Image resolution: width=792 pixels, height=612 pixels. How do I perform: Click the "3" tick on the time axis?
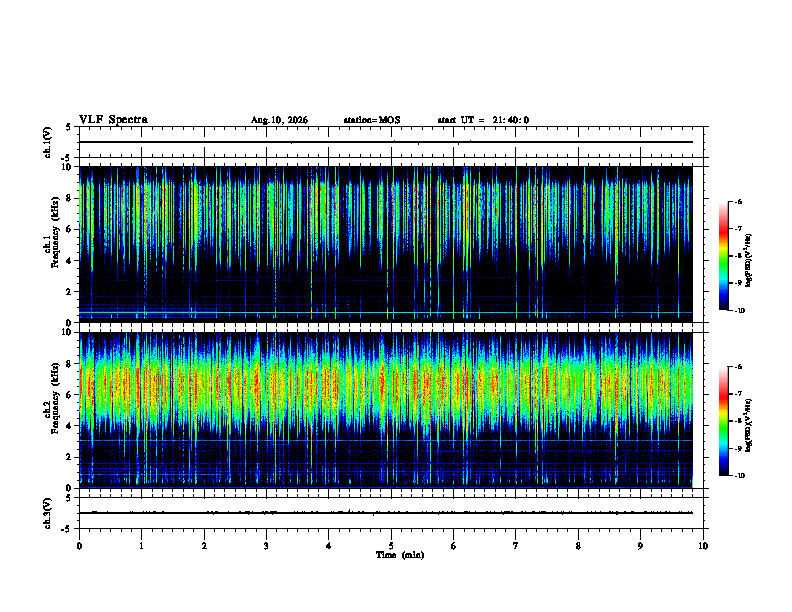[266, 546]
